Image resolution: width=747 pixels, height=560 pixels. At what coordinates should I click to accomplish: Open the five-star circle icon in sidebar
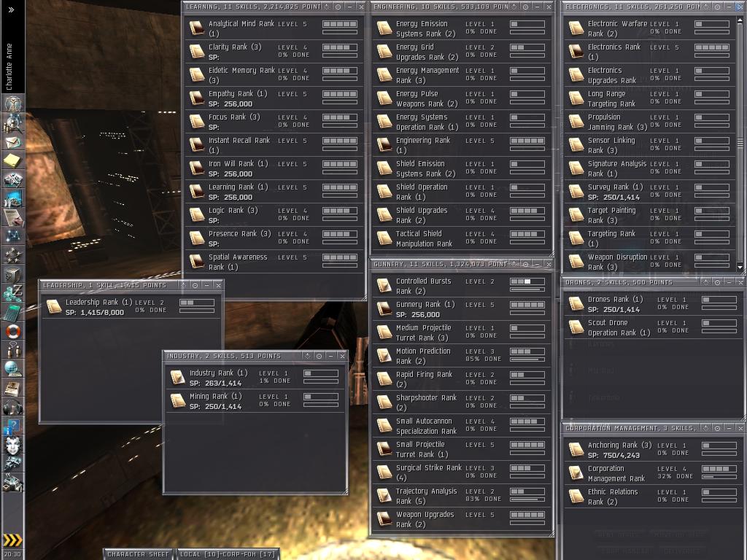(x=13, y=256)
